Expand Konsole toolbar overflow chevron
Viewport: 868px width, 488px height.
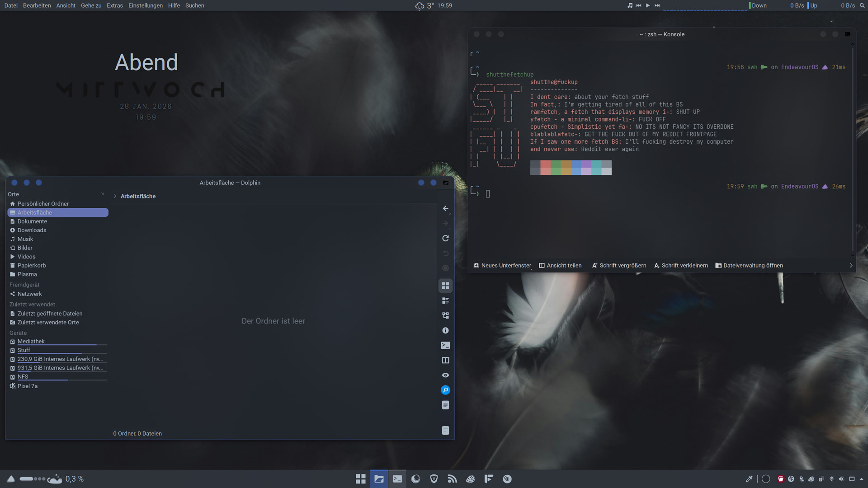(x=851, y=266)
